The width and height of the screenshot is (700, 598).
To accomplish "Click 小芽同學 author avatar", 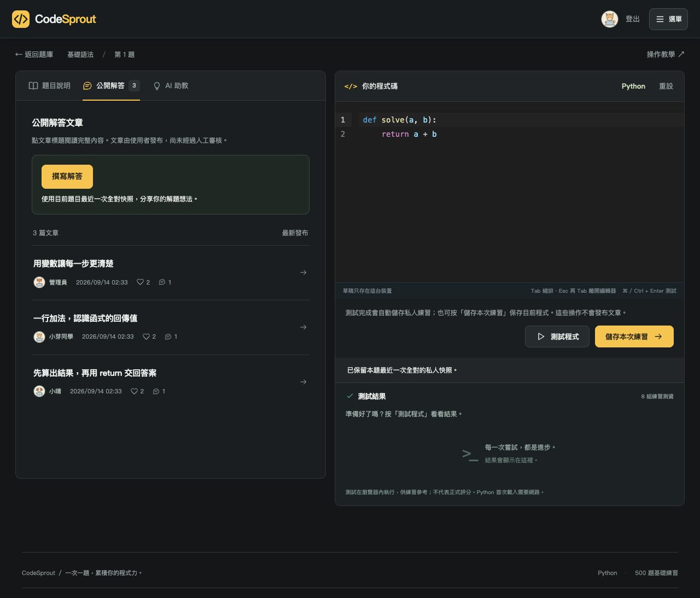I will point(39,336).
